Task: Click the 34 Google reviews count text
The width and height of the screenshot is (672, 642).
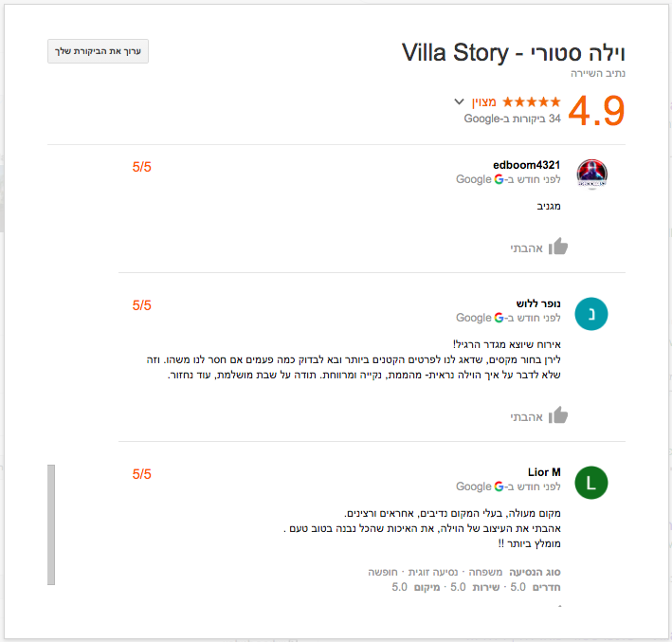Action: point(512,119)
